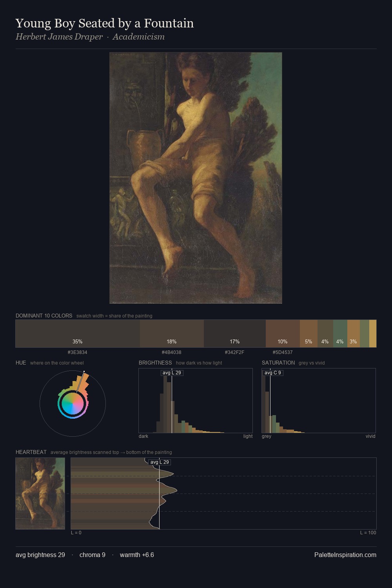392x588 pixels.
Task: Click the small painting thumbnail beside Heartbeat chart
Action: [x=40, y=494]
